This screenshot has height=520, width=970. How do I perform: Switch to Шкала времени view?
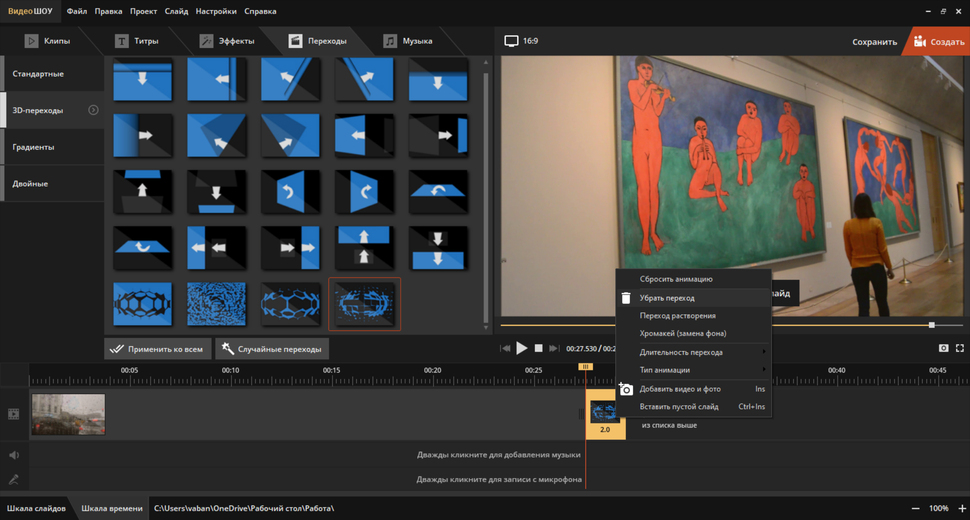click(x=111, y=508)
